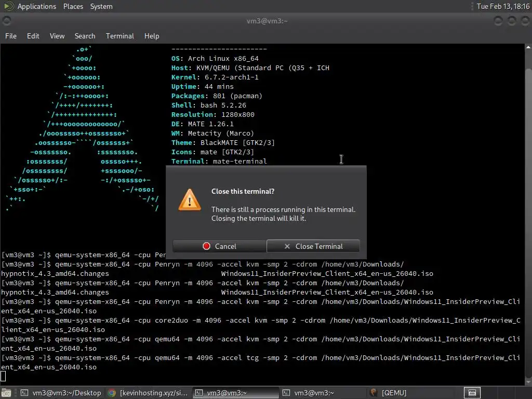The height and width of the screenshot is (399, 532).
Task: Click the clock showing Tue Feb 13, 18:16
Action: tap(503, 6)
